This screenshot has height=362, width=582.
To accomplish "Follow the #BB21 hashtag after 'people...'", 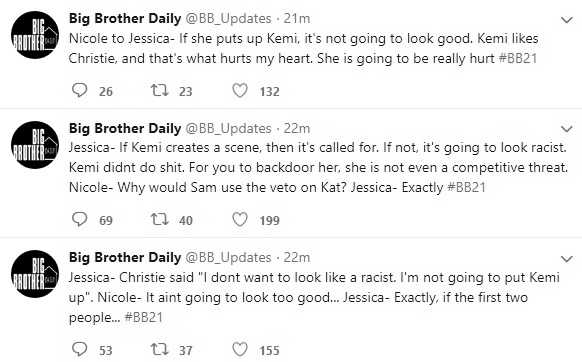I will point(144,317).
